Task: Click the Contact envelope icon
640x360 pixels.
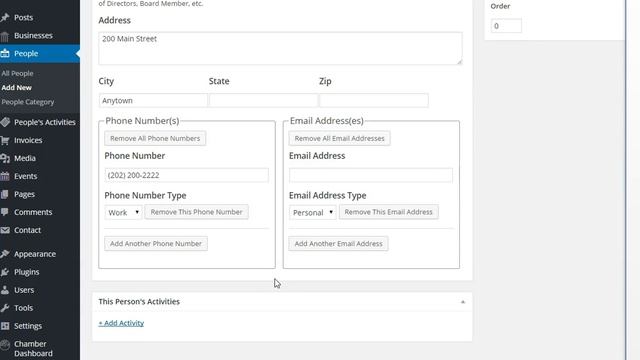Action: click(x=4, y=230)
